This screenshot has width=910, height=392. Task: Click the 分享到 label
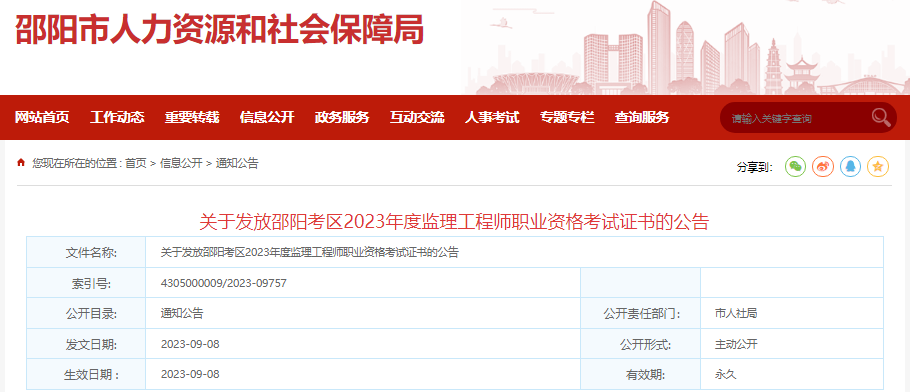[x=755, y=167]
